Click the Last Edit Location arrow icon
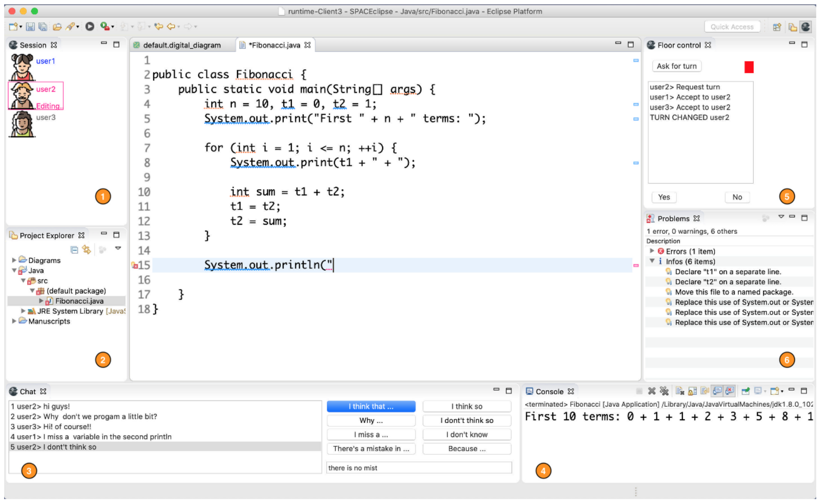This screenshot has width=822, height=504. [x=158, y=27]
